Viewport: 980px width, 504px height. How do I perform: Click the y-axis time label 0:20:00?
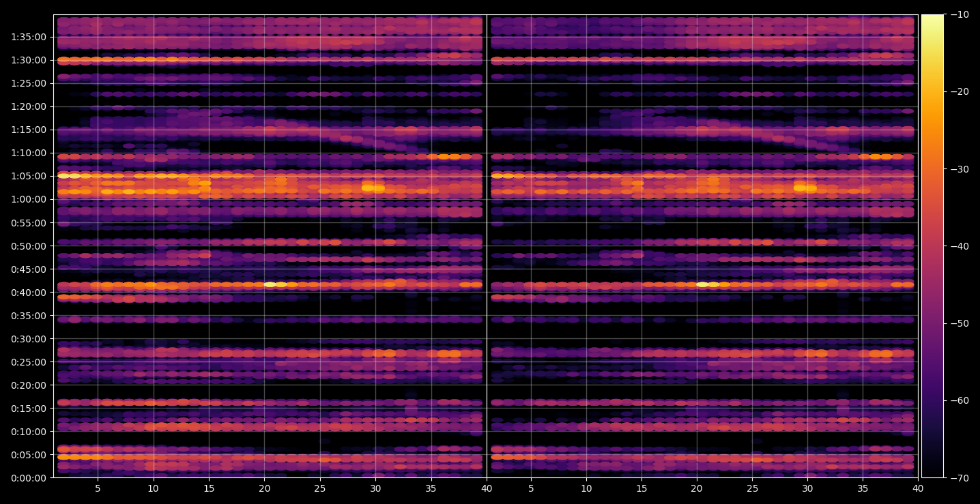[x=29, y=385]
